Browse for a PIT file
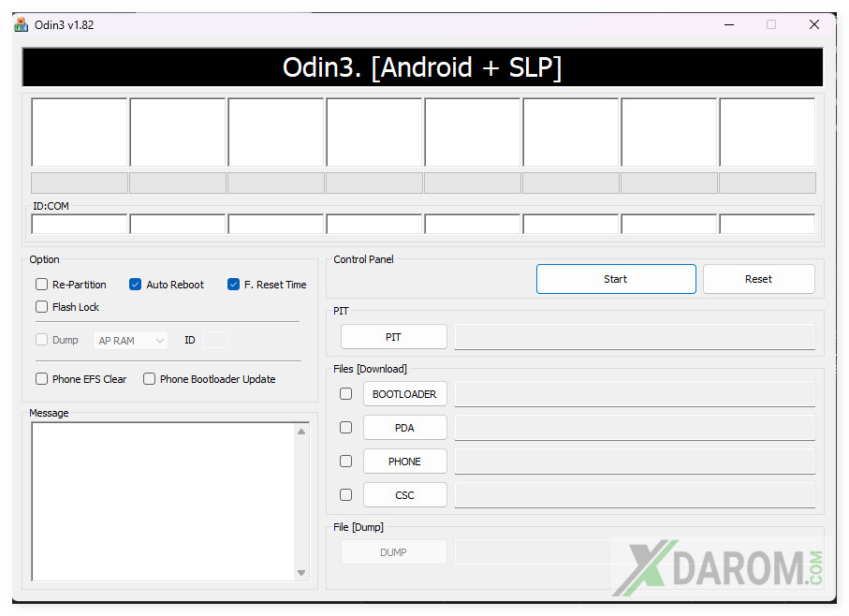The image size is (849, 616). [x=393, y=337]
